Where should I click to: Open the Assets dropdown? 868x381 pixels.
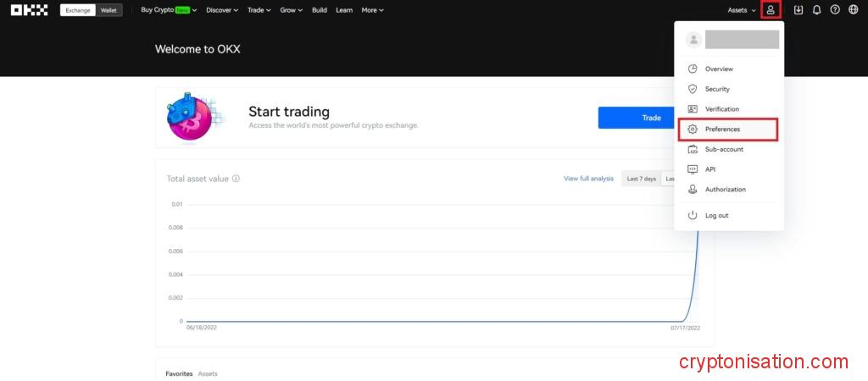(x=742, y=10)
